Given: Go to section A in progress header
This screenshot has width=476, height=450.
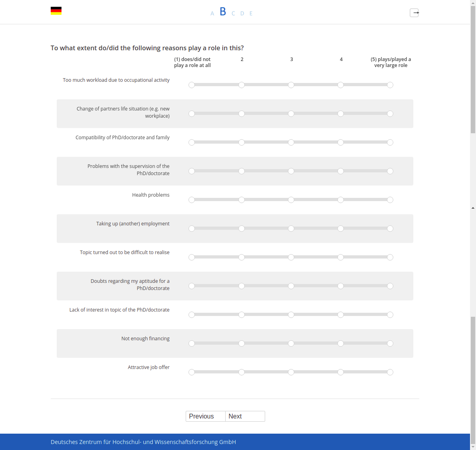Looking at the screenshot, I should [212, 13].
